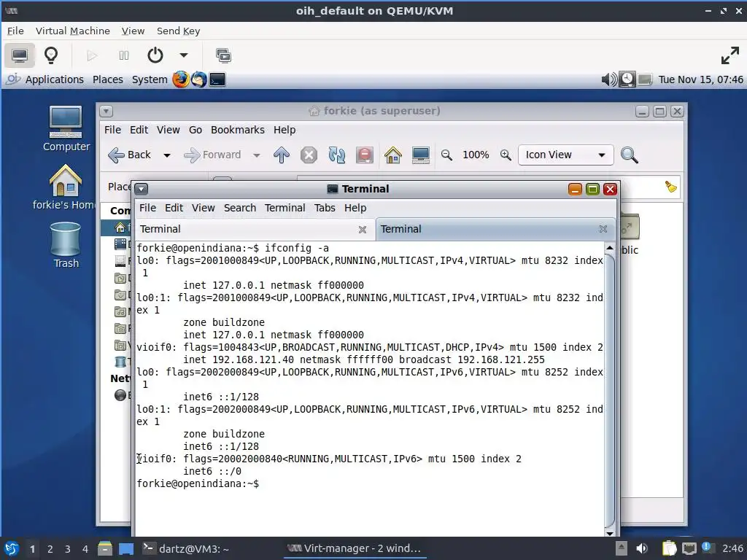Open Virt-manager taskbar entry
Screen dimensions: 747x560
pos(355,548)
